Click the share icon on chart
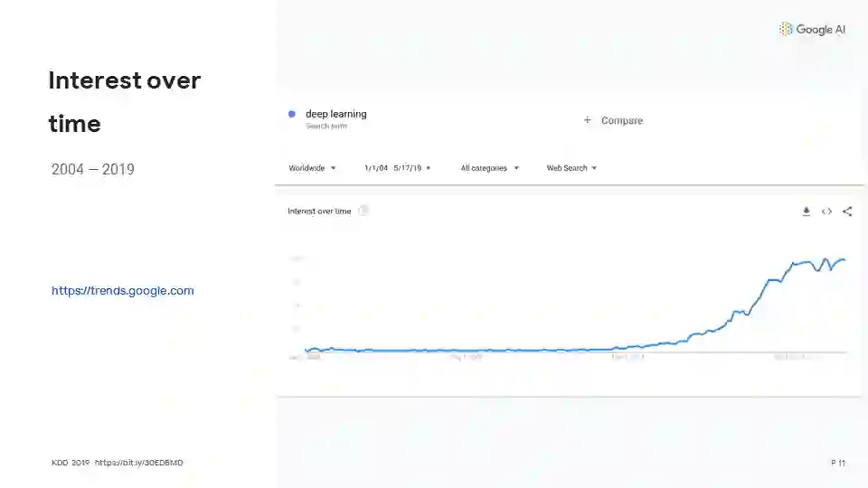Image resolution: width=868 pixels, height=488 pixels. point(847,211)
